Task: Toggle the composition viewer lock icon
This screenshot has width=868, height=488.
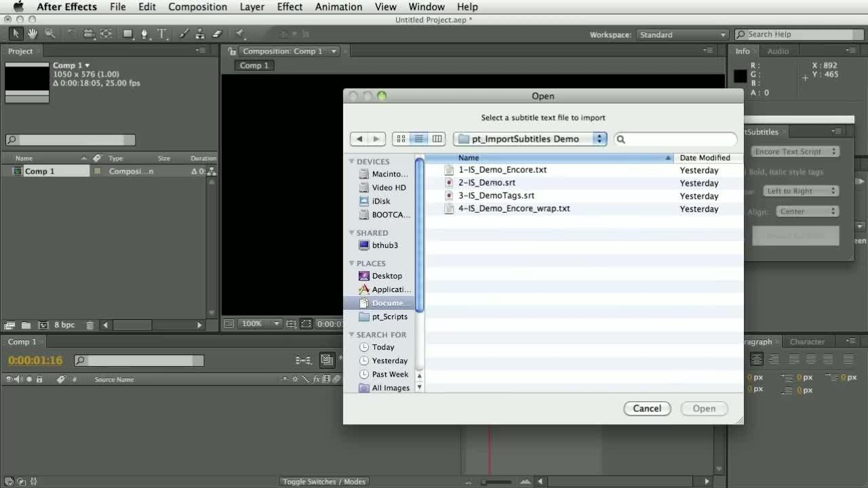Action: click(x=232, y=52)
